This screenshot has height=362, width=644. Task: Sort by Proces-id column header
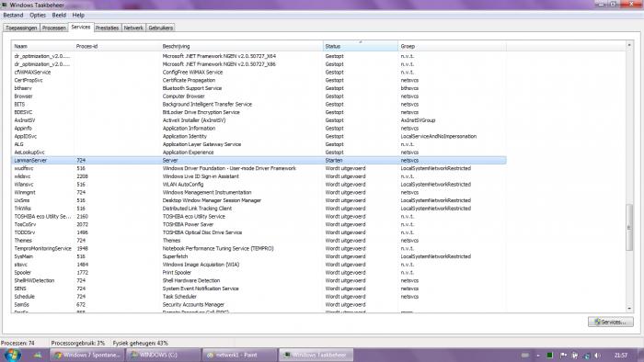point(117,46)
